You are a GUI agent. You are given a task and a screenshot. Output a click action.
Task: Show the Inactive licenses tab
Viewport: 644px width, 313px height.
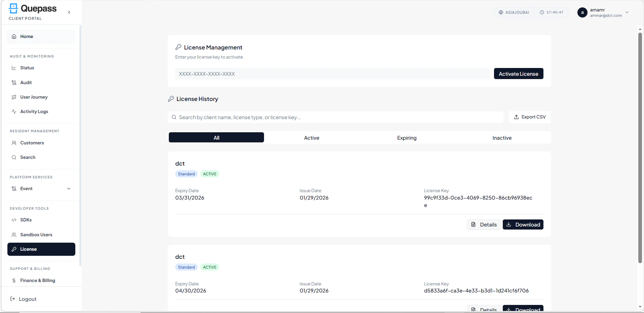[502, 138]
